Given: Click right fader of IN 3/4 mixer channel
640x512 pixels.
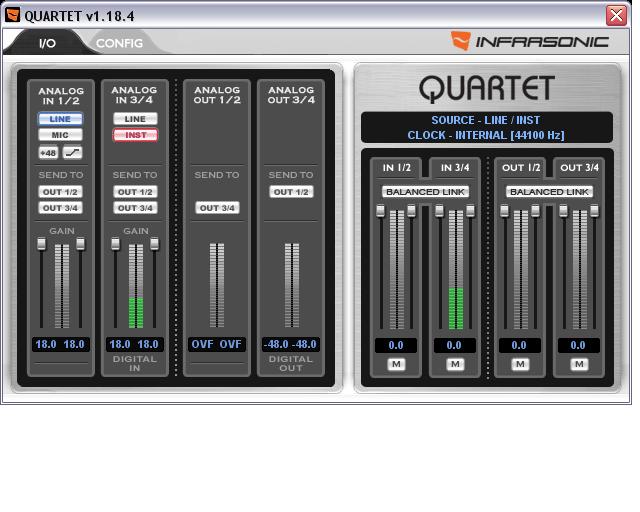Looking at the screenshot, I should (x=470, y=211).
